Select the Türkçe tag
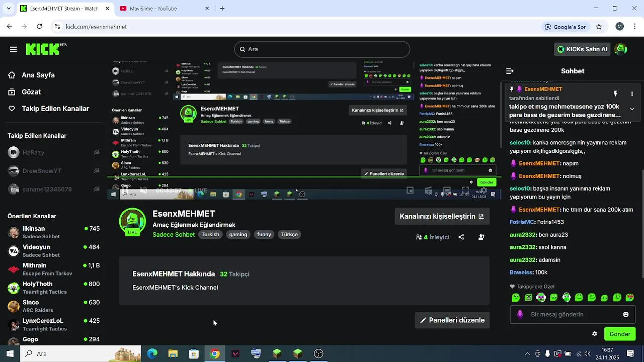This screenshot has width=644, height=362. [289, 235]
